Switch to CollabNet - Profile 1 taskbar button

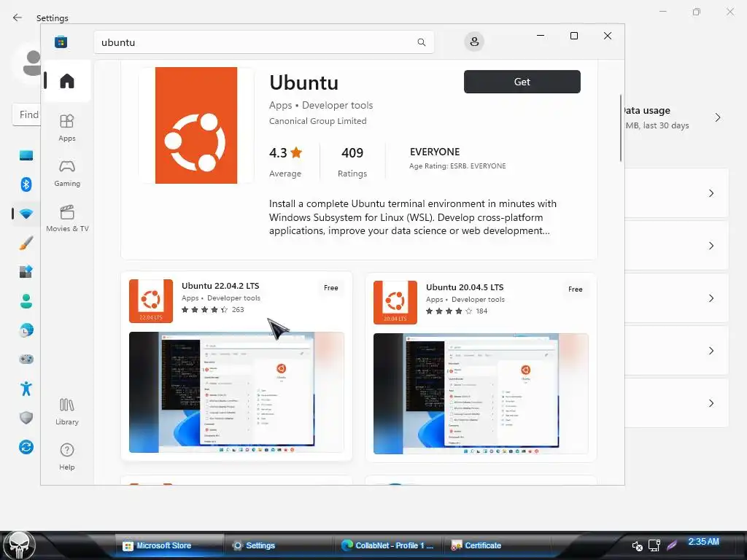[387, 545]
